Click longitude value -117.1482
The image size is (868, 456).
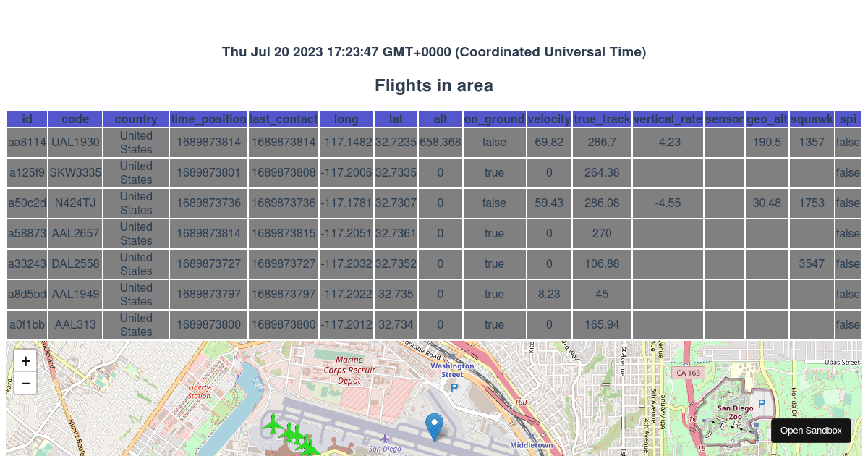pyautogui.click(x=346, y=143)
